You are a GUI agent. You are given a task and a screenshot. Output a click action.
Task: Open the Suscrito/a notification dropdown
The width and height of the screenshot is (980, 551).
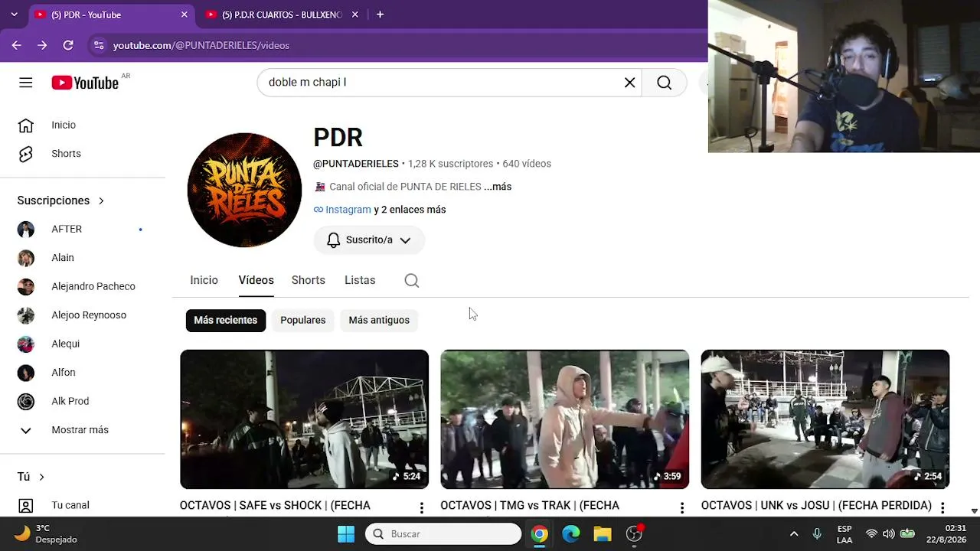pos(369,240)
